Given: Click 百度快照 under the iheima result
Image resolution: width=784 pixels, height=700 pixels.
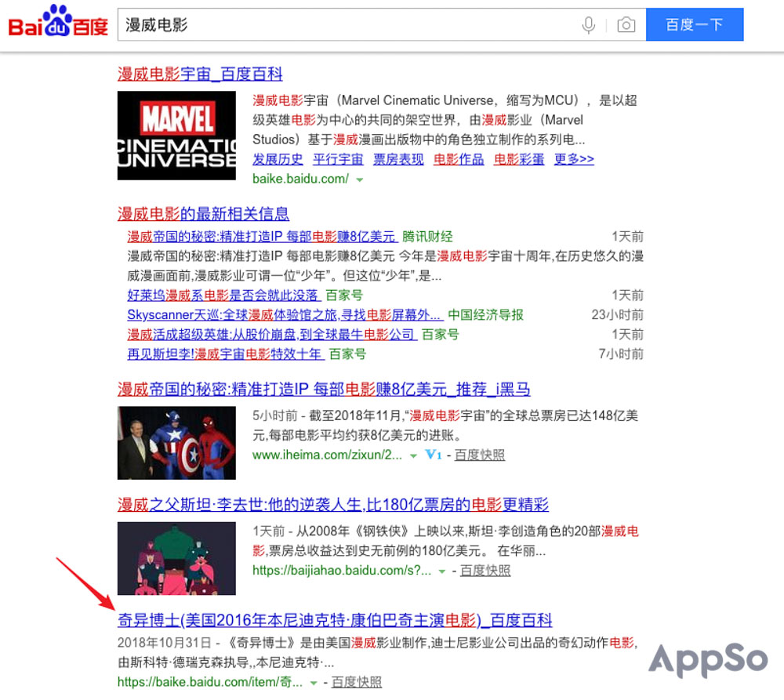Looking at the screenshot, I should [479, 455].
